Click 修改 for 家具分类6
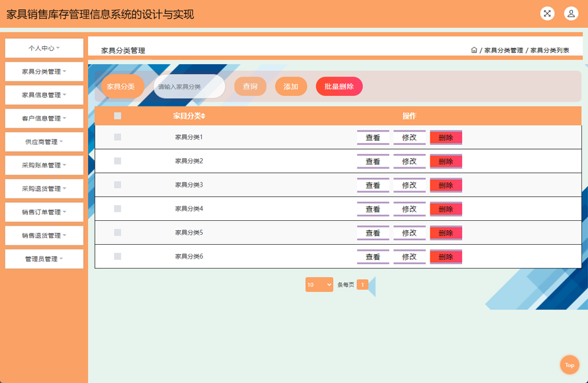 pos(409,257)
